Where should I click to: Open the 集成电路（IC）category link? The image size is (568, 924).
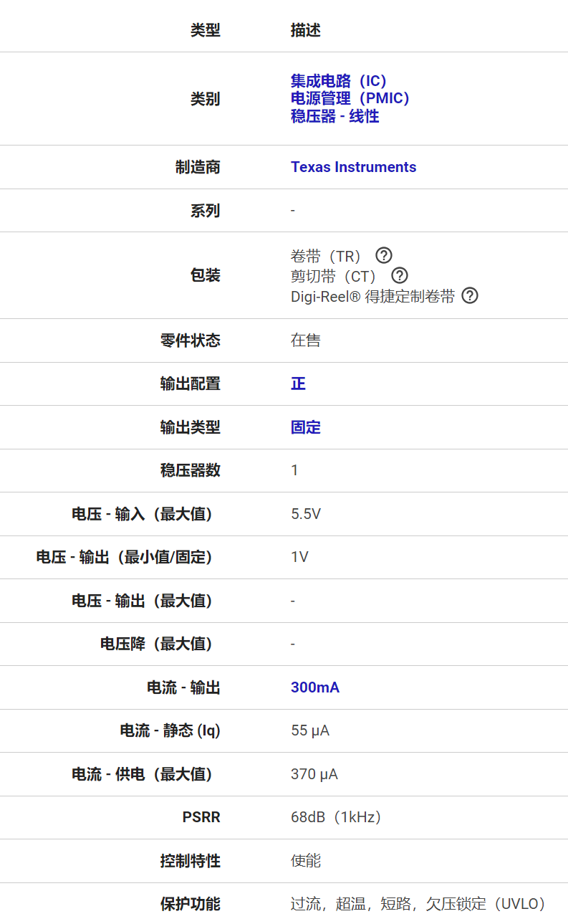tap(339, 81)
